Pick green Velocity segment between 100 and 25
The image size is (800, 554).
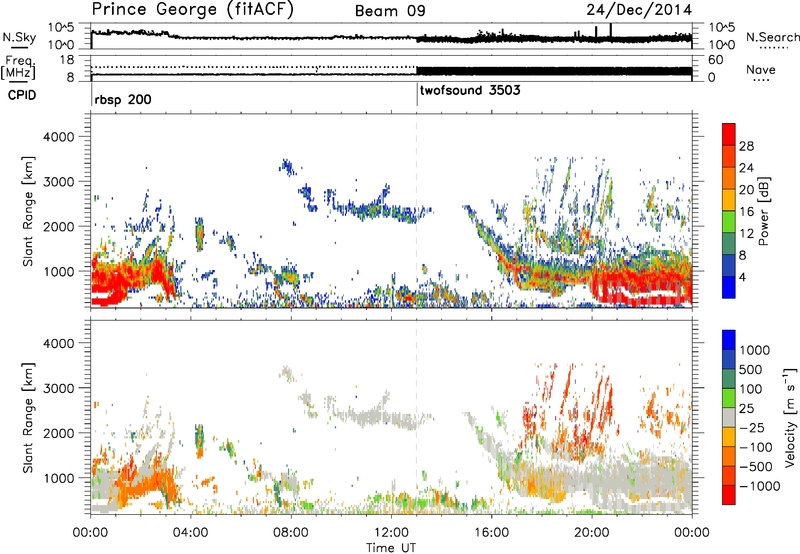pos(729,398)
